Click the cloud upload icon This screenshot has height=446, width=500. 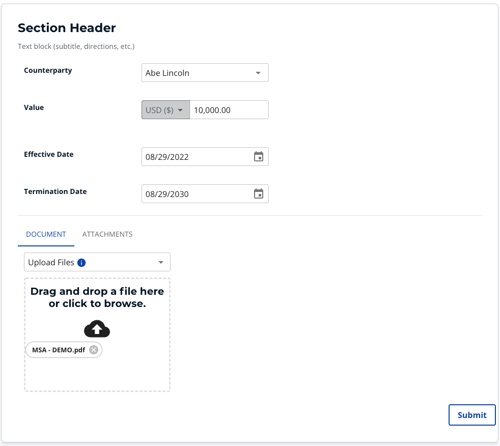click(x=97, y=329)
